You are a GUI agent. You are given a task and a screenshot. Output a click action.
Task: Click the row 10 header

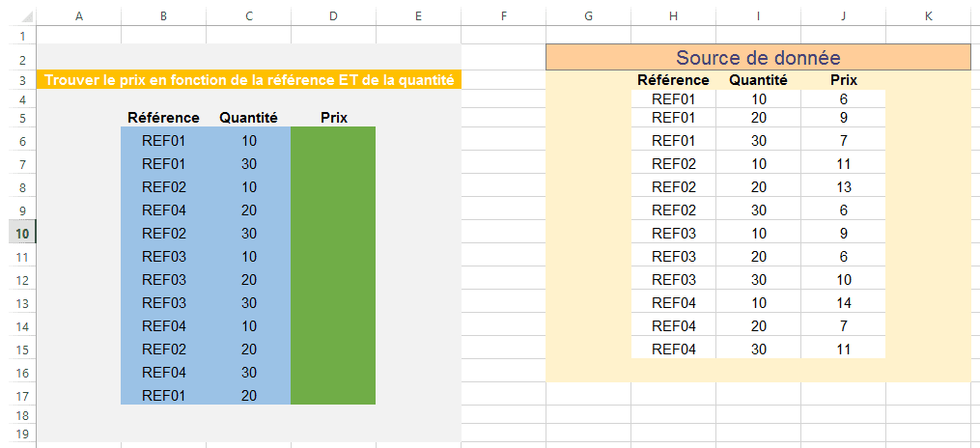click(17, 233)
